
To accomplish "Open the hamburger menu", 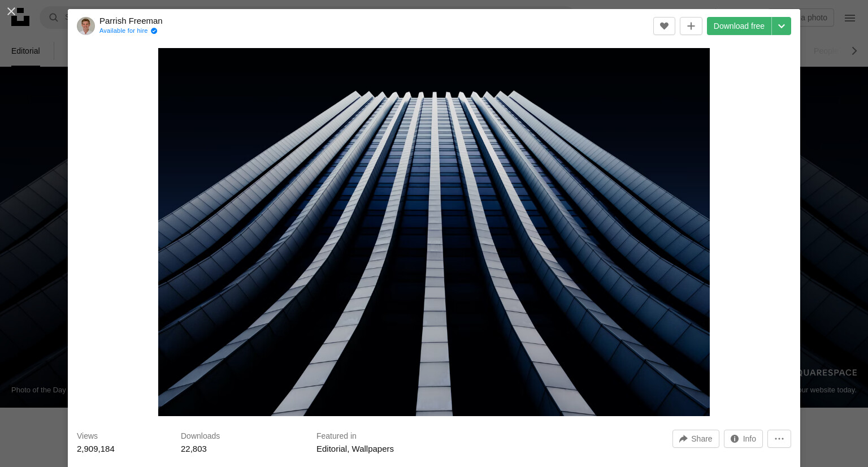I will (850, 18).
